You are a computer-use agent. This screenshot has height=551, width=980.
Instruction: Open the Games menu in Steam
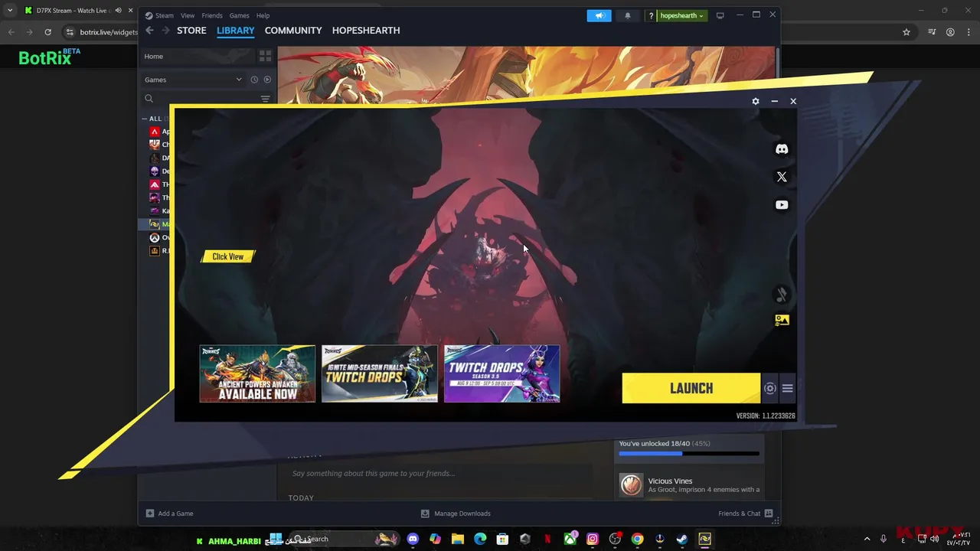(239, 15)
